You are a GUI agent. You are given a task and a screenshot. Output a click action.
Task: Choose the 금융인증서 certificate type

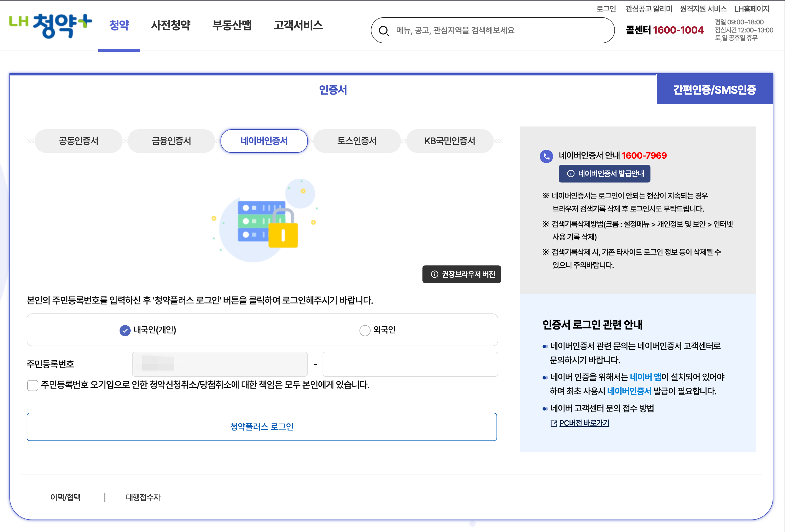click(171, 141)
